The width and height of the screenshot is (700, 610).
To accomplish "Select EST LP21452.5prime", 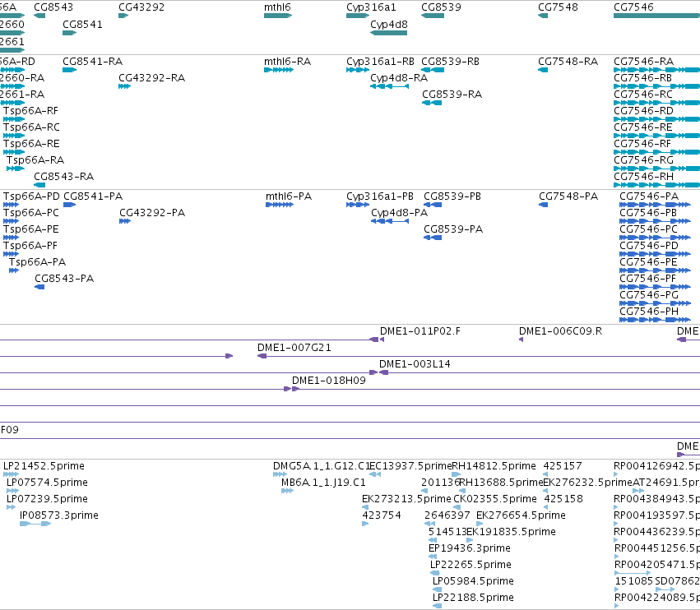I will (x=44, y=466).
